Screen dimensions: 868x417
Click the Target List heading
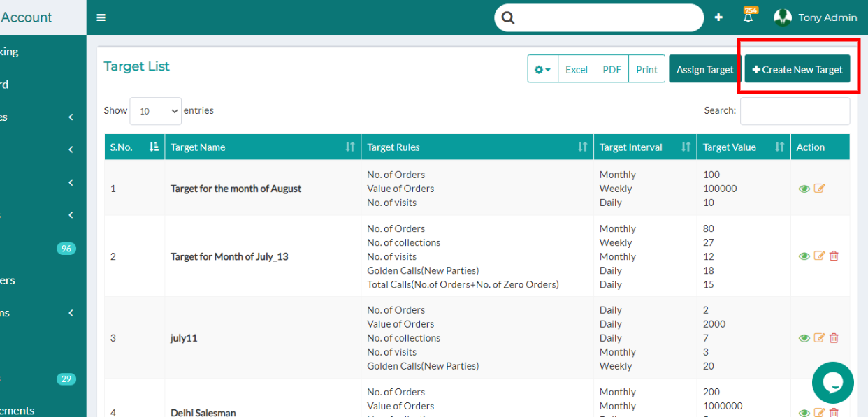click(x=137, y=66)
